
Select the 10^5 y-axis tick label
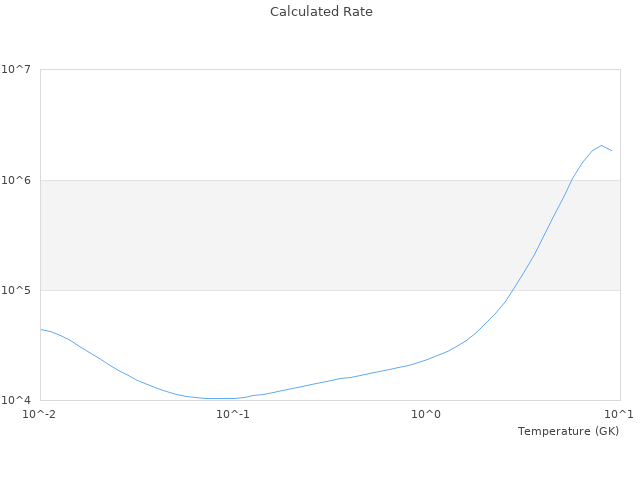[x=17, y=290]
